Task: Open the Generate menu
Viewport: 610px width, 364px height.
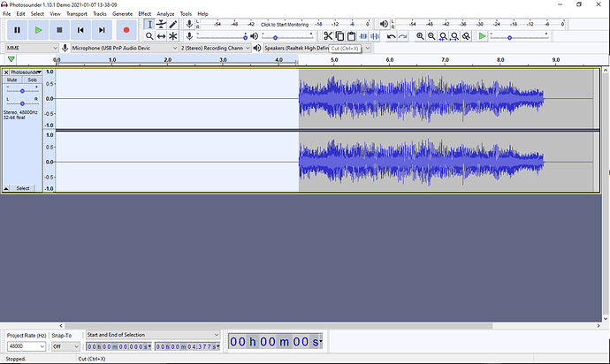Action: click(123, 13)
